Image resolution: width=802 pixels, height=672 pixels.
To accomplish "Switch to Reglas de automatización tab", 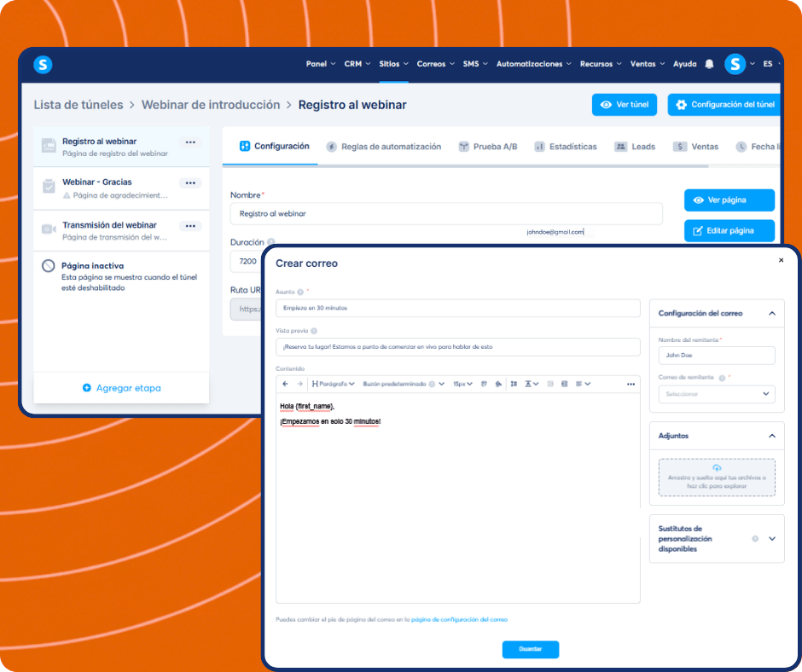I will point(384,147).
